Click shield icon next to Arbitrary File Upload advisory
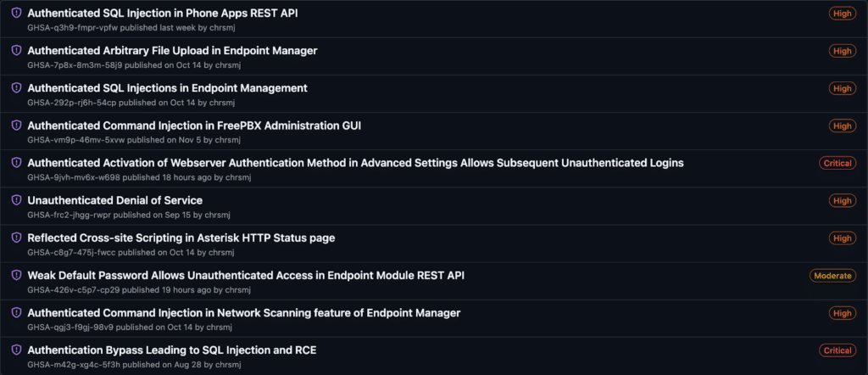Screen dimensions: 868x375 click(16, 51)
